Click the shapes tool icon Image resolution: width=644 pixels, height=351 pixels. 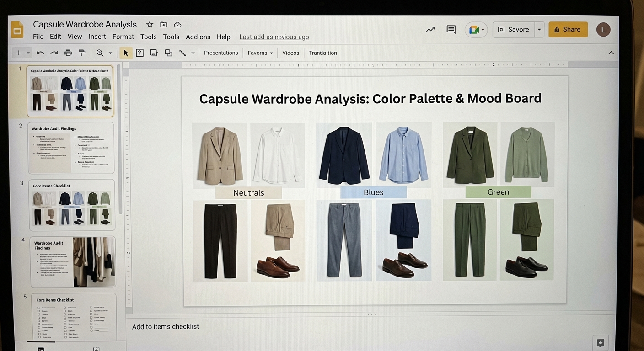coord(168,53)
